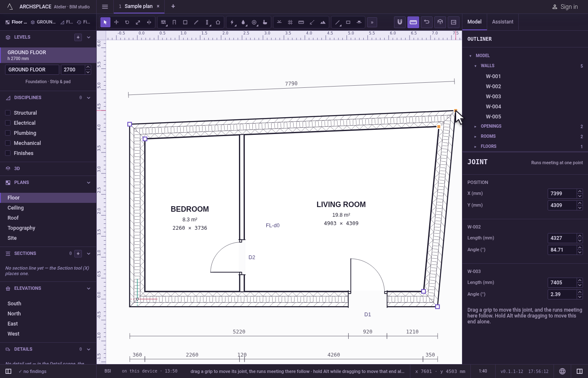588x378 pixels.
Task: Expand the OPENINGS group in outliner
Action: [475, 126]
